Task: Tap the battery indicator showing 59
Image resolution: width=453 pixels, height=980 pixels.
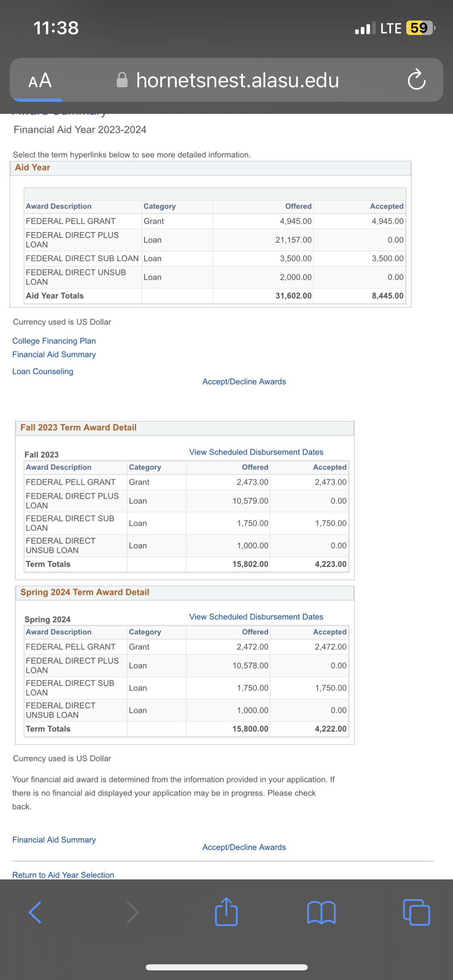Action: pyautogui.click(x=421, y=28)
